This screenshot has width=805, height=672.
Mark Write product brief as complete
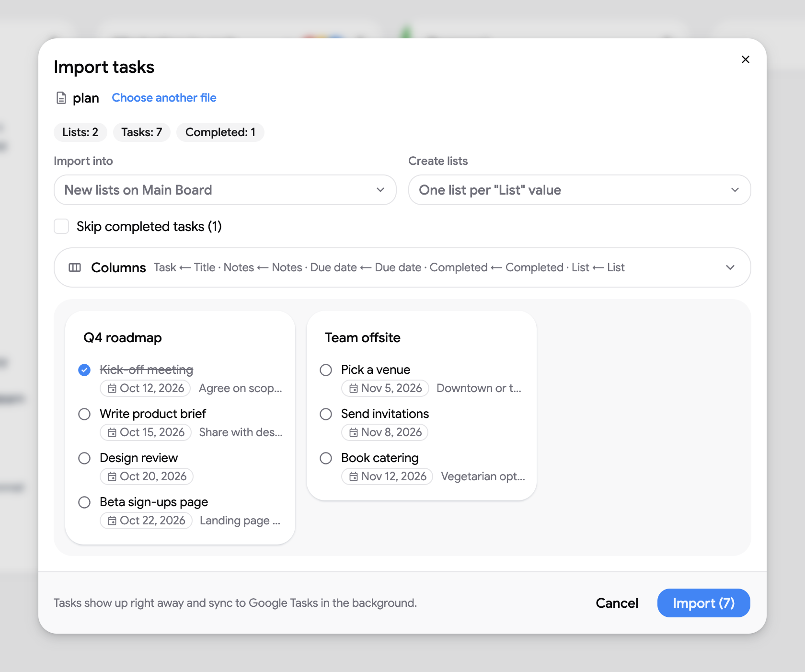tap(84, 414)
